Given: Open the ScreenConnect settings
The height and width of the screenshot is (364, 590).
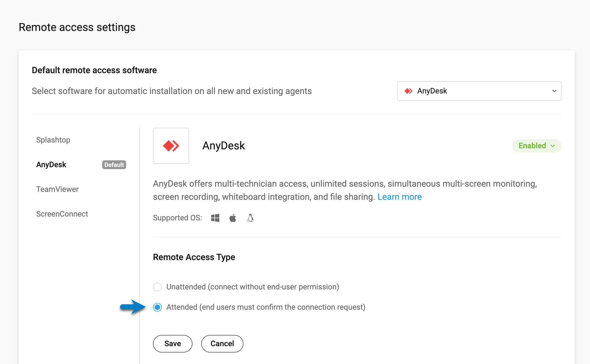Looking at the screenshot, I should click(62, 214).
